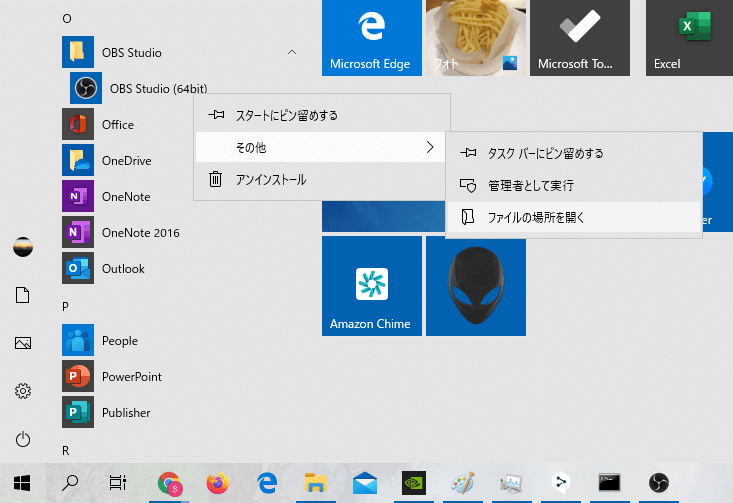Open the monitor chart taskbar icon
The height and width of the screenshot is (503, 733).
tap(511, 483)
